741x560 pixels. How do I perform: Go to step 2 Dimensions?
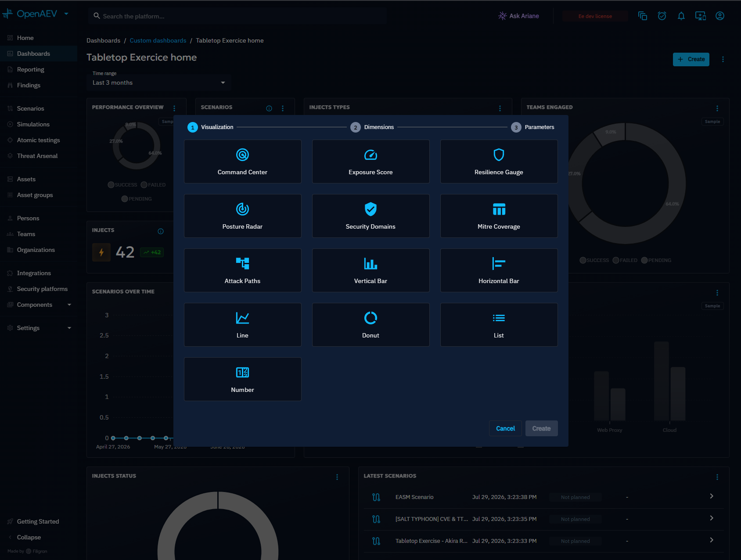click(372, 127)
